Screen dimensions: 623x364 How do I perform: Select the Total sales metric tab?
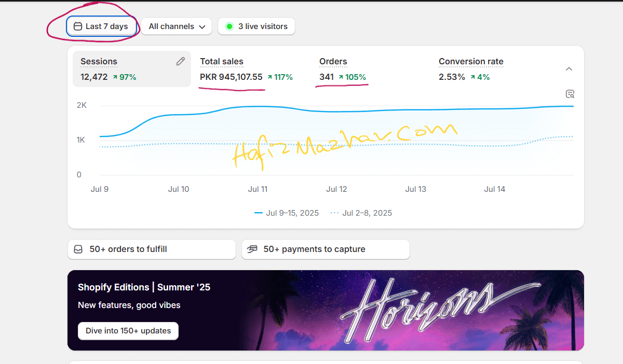click(247, 69)
